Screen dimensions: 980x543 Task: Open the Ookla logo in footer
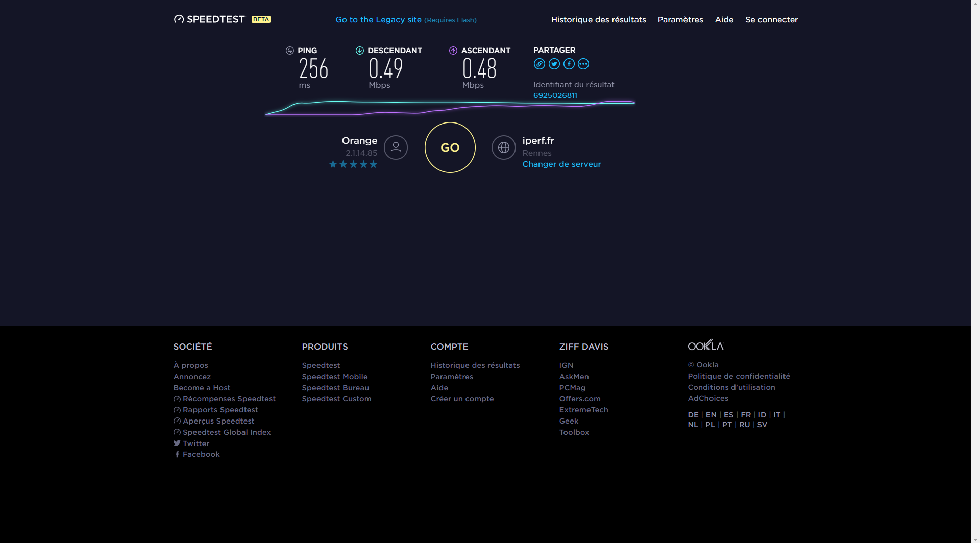705,345
